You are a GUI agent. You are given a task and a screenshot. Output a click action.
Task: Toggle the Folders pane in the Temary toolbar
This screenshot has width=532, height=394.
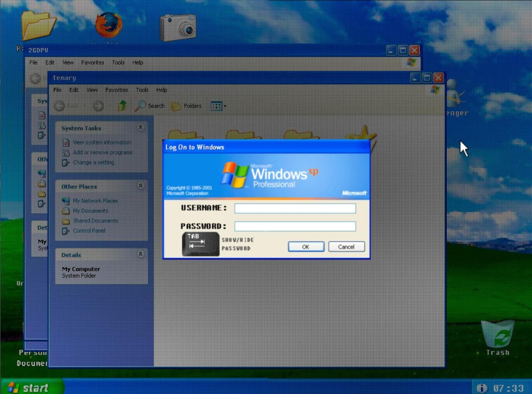(x=186, y=106)
